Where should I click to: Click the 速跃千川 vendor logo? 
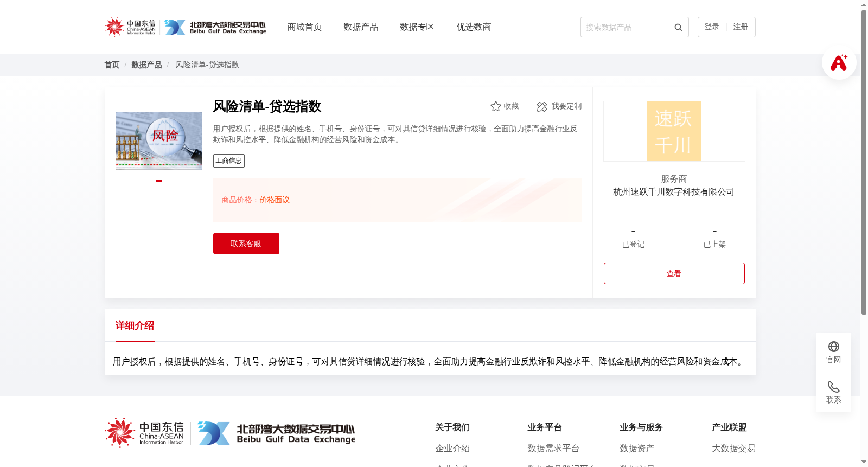674,131
